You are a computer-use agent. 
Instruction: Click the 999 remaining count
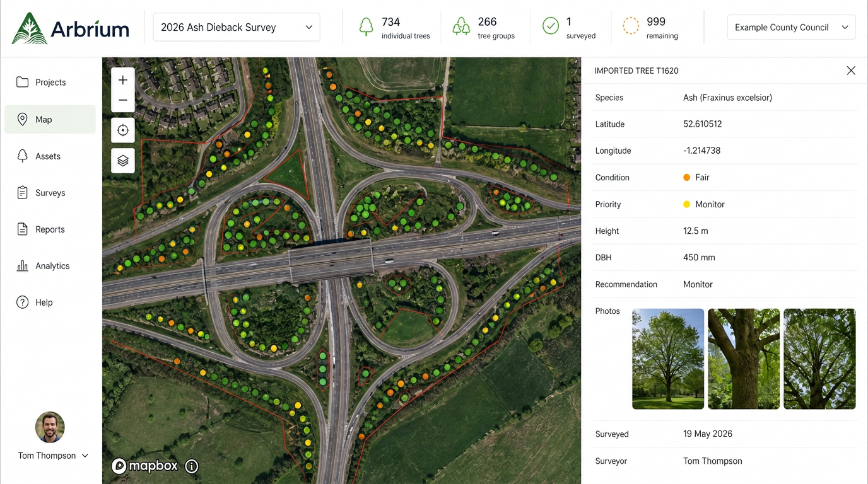point(656,22)
